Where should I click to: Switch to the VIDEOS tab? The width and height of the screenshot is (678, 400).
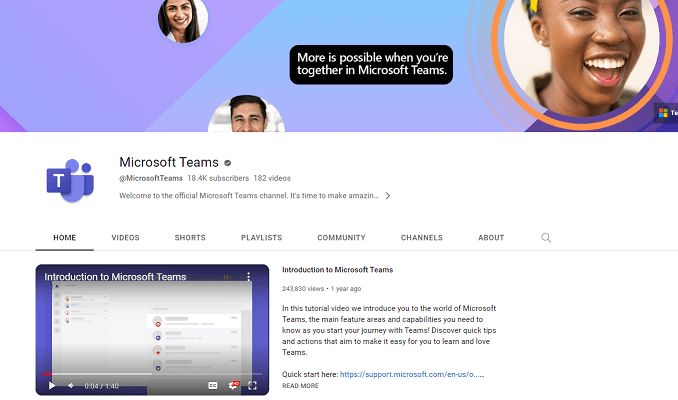[x=125, y=237]
